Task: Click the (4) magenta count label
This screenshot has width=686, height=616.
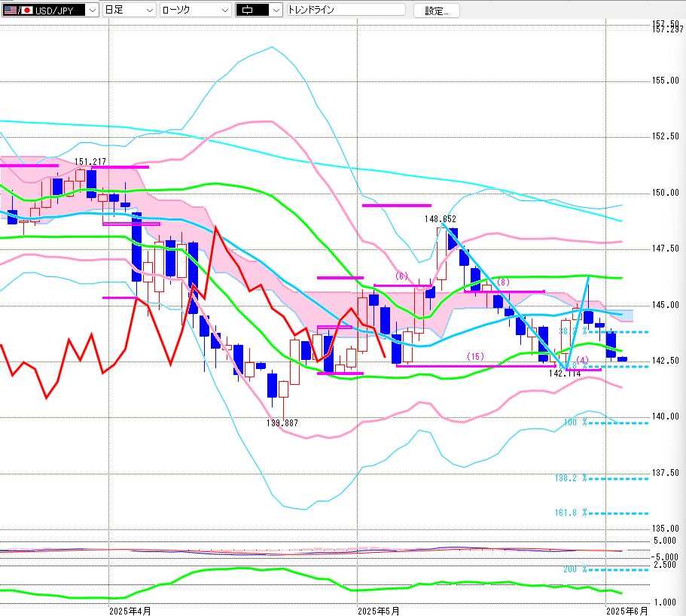Action: 582,360
